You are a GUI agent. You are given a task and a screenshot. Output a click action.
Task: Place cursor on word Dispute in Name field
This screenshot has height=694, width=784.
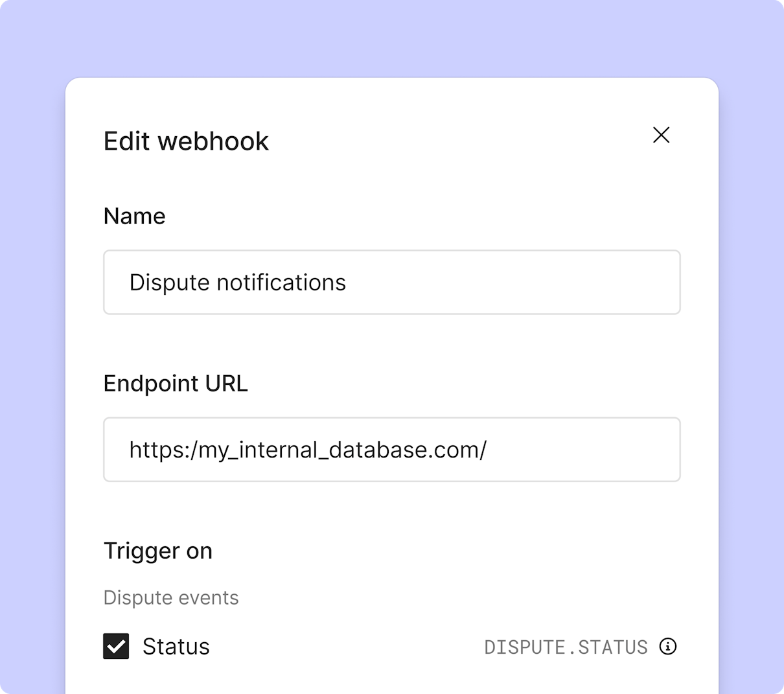[x=170, y=283]
